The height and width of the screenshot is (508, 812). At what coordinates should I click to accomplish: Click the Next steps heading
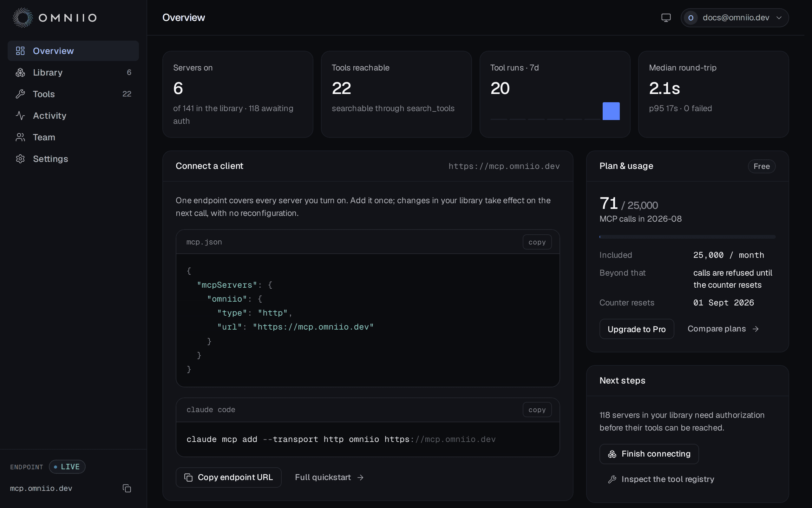tap(622, 380)
